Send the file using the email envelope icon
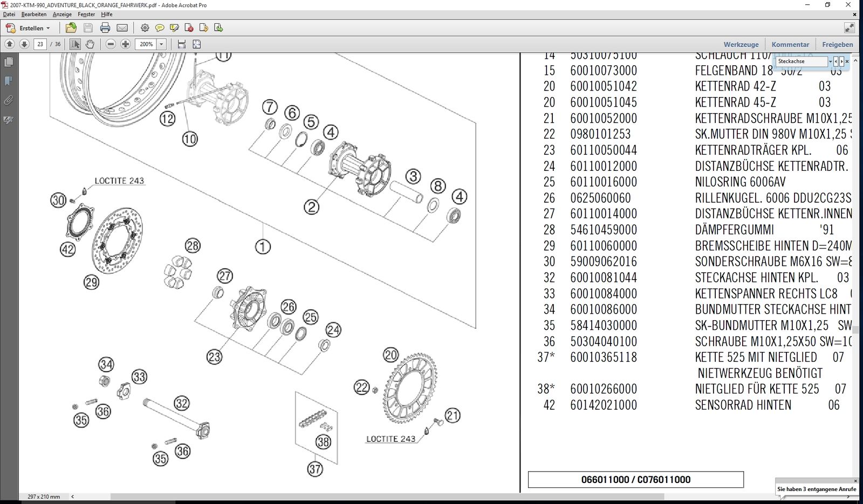863x504 pixels. pos(122,28)
